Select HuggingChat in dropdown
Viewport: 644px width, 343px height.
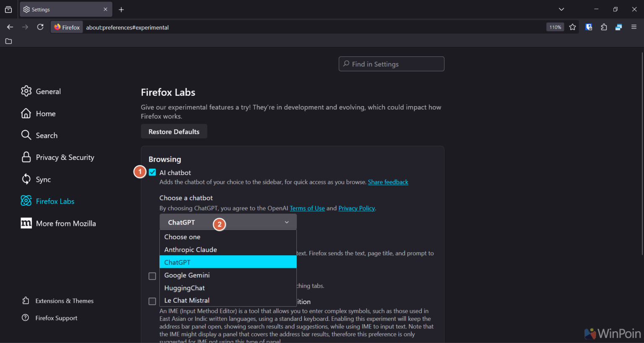[x=228, y=288]
